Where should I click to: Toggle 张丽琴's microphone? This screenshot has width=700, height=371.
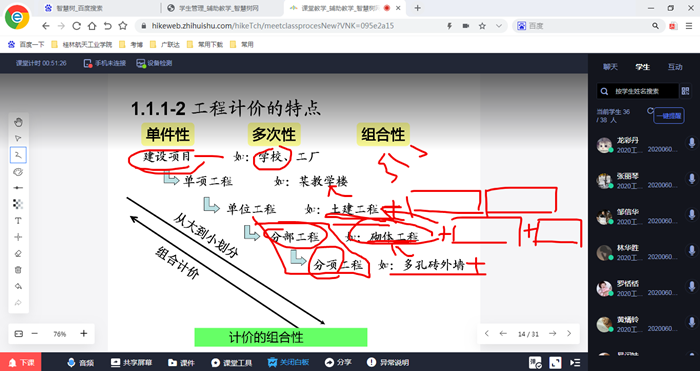point(692,179)
